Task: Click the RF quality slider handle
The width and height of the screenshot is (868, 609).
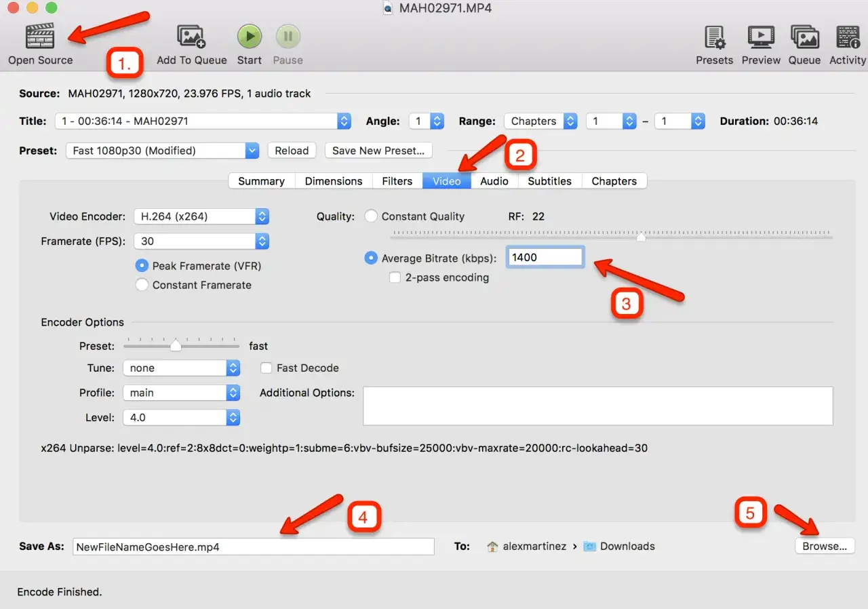Action: 641,237
